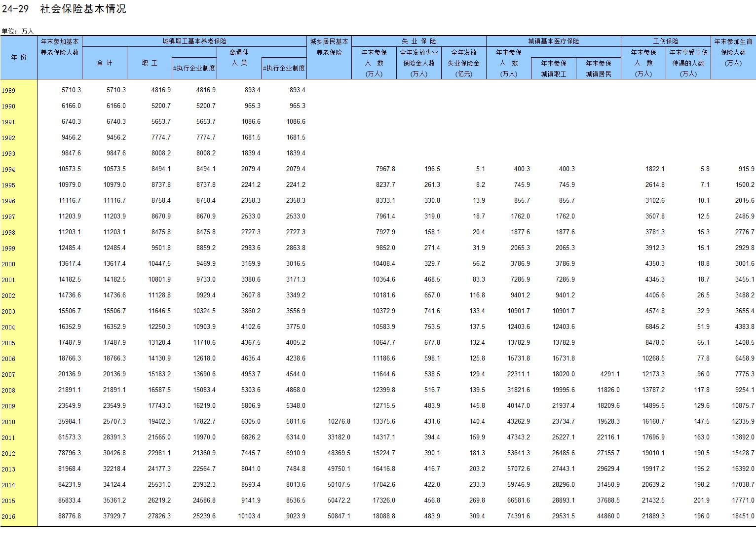Click value 6845.2 in the 2004 row
The width and height of the screenshot is (756, 543).
coord(655,327)
